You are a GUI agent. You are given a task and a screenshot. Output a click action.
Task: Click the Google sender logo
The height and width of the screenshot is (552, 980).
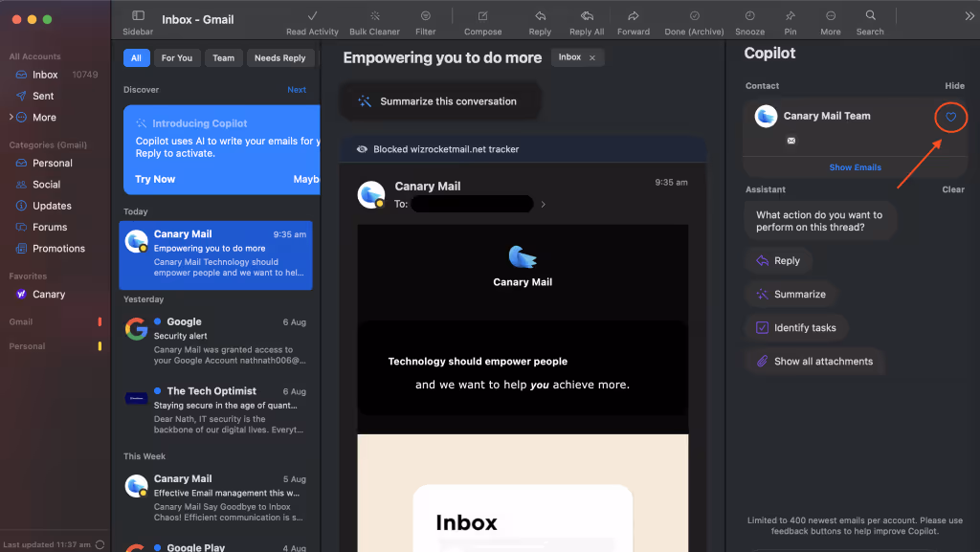[x=136, y=328]
